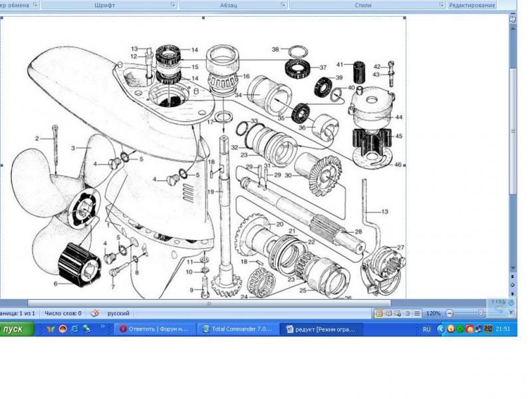Switch to Total Commander in taskbar

pyautogui.click(x=237, y=329)
